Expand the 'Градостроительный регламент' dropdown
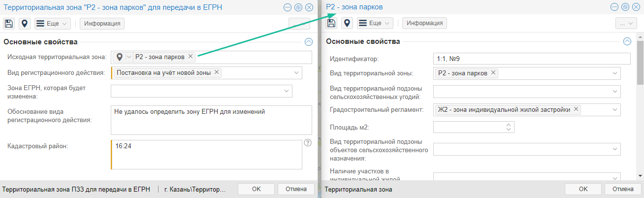 (615, 110)
